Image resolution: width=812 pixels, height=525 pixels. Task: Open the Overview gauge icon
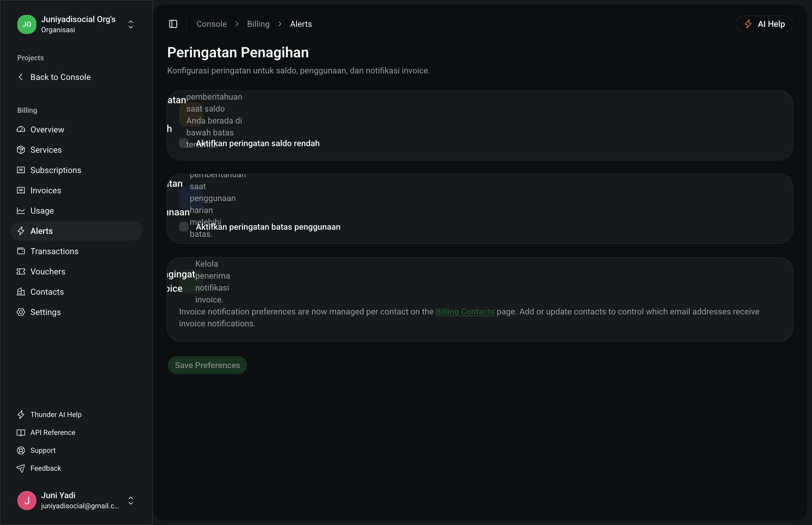click(21, 129)
